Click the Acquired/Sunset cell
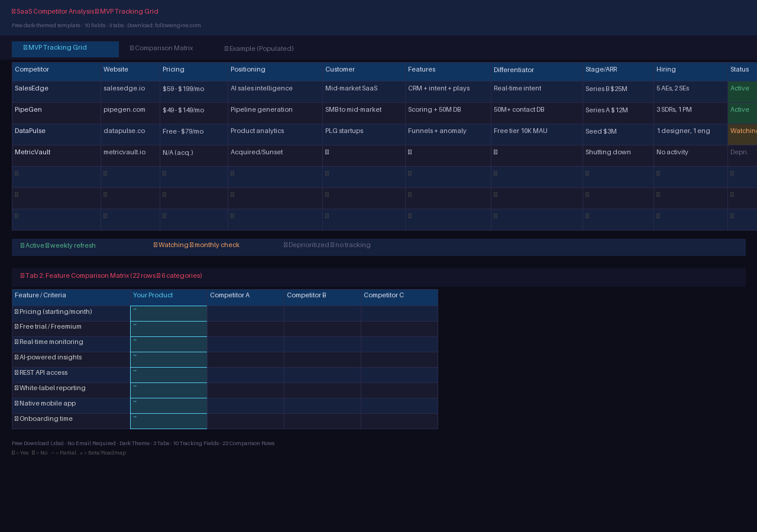757x532 pixels. tap(275, 156)
